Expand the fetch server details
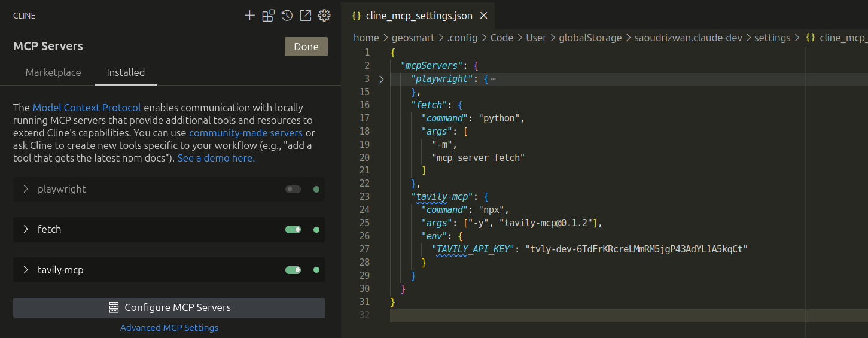868x338 pixels. coord(26,229)
